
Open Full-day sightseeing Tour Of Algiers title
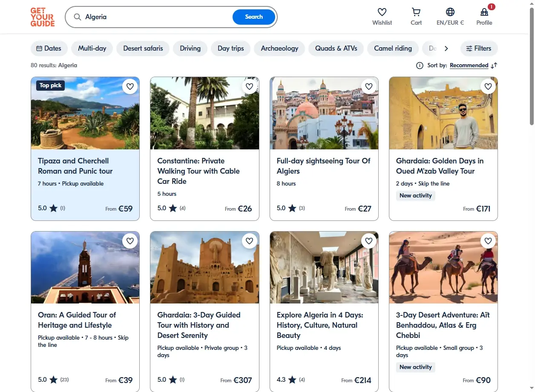[323, 166]
